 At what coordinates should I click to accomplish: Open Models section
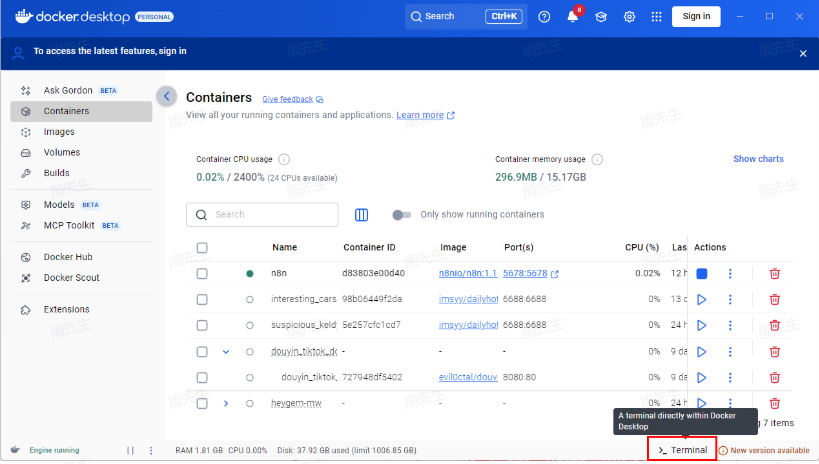point(81,205)
